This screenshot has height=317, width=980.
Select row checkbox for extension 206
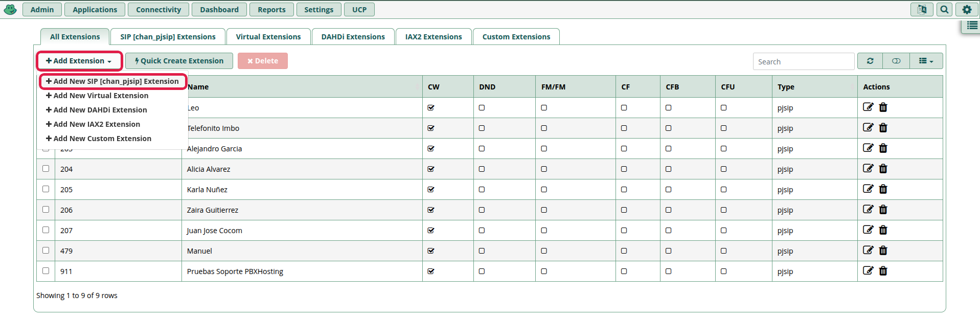[x=45, y=209]
